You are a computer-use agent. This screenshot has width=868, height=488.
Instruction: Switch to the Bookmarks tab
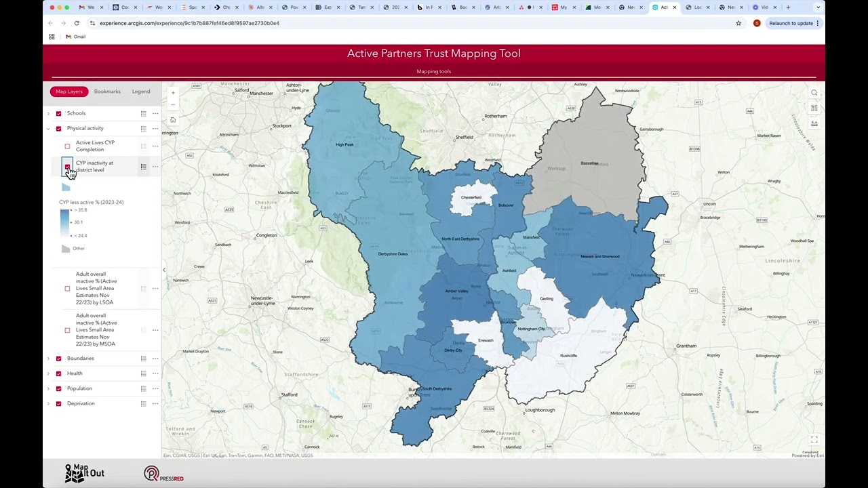tap(107, 91)
